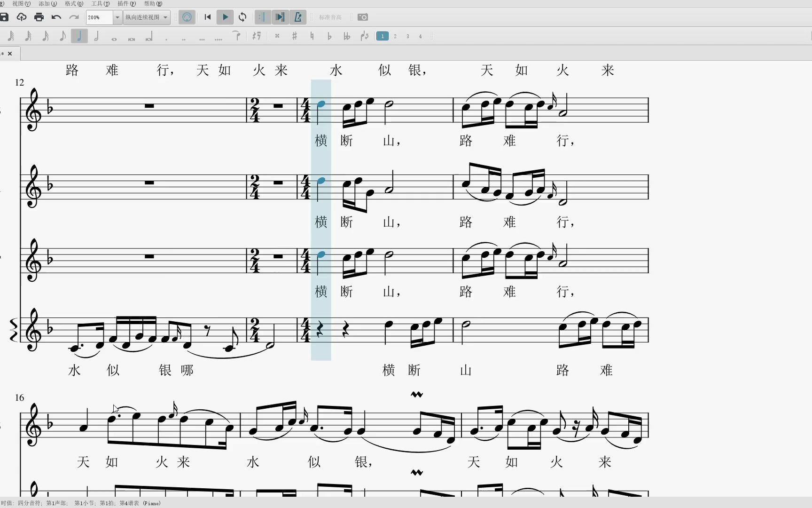This screenshot has height=508, width=812.
Task: Apply flat accidental
Action: pyautogui.click(x=329, y=36)
